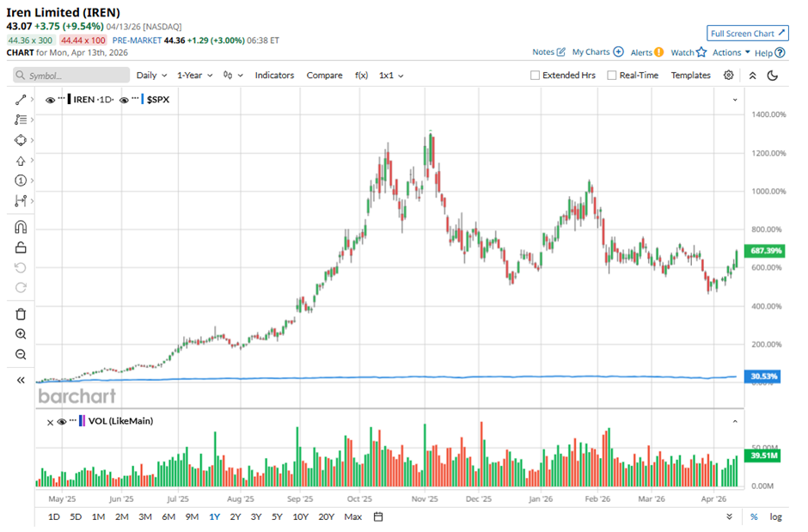Image resolution: width=808 pixels, height=532 pixels.
Task: Select the 5Y time range
Action: 277,517
